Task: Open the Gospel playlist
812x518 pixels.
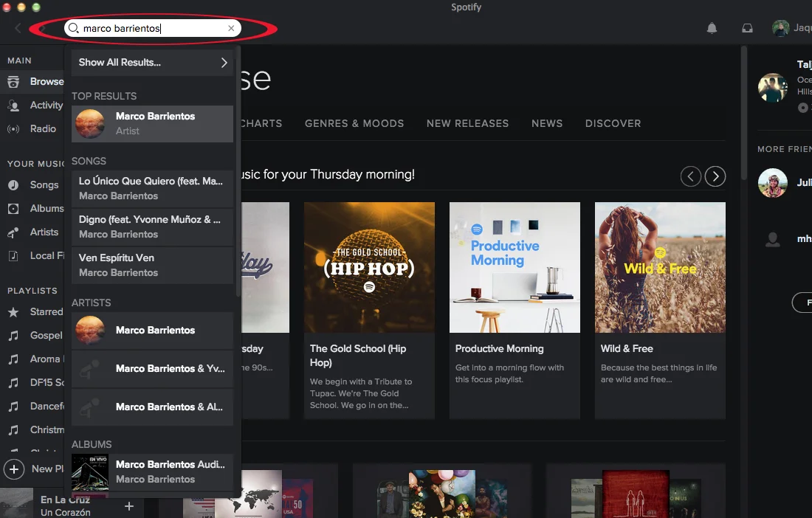Action: tap(32, 335)
